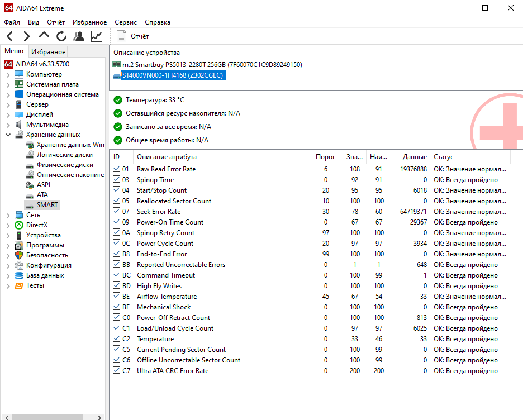Screen dimensions: 523x420
Task: Click the Windows logo icon beside Операционная система
Action: pyautogui.click(x=19, y=94)
